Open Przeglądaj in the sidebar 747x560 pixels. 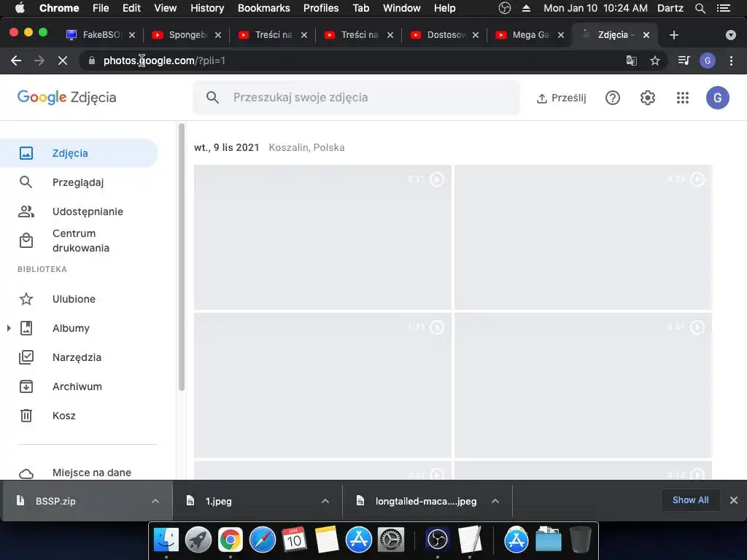(79, 182)
